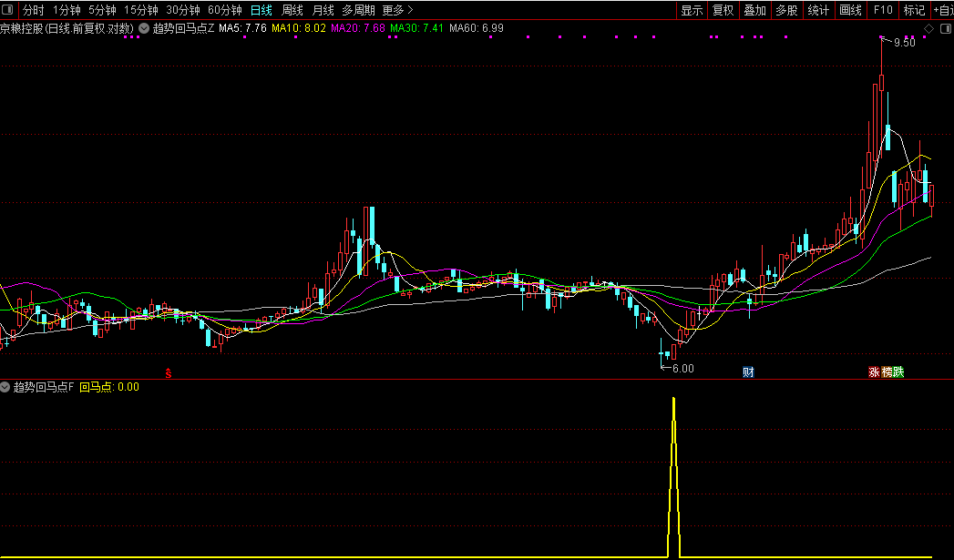Click the F10 company info button
Screen dimensions: 954x560
pyautogui.click(x=882, y=11)
